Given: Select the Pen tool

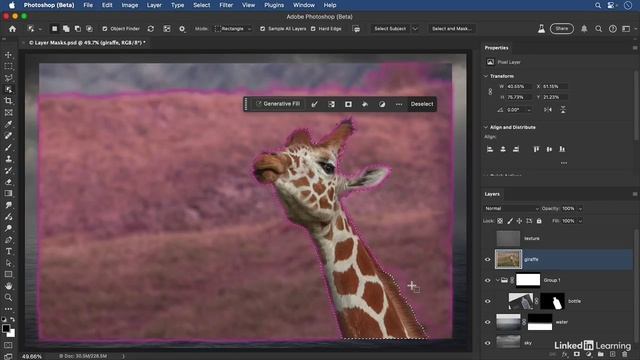Looking at the screenshot, I should pyautogui.click(x=8, y=240).
